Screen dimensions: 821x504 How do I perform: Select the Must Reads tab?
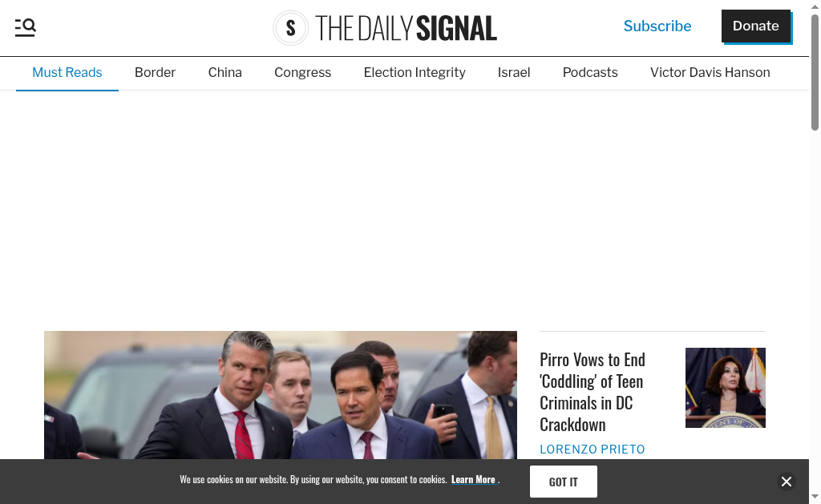coord(67,73)
